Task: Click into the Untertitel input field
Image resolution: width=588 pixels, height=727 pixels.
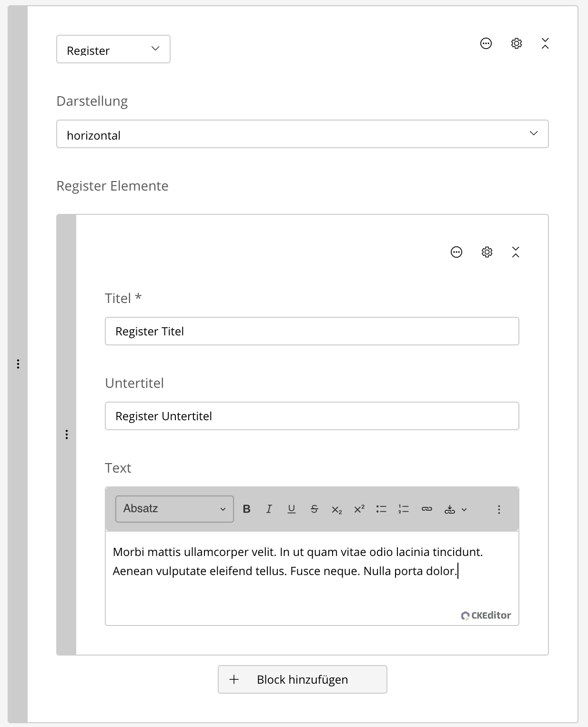Action: (312, 416)
